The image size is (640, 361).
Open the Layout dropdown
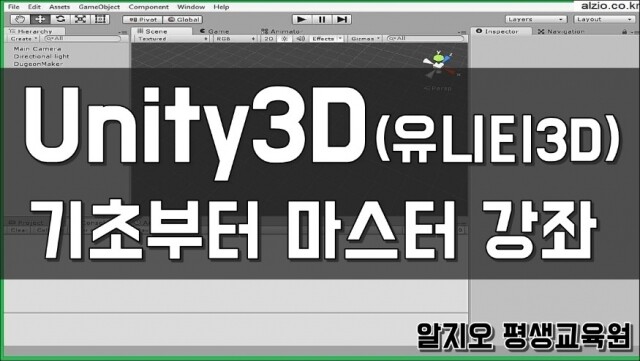tap(604, 19)
